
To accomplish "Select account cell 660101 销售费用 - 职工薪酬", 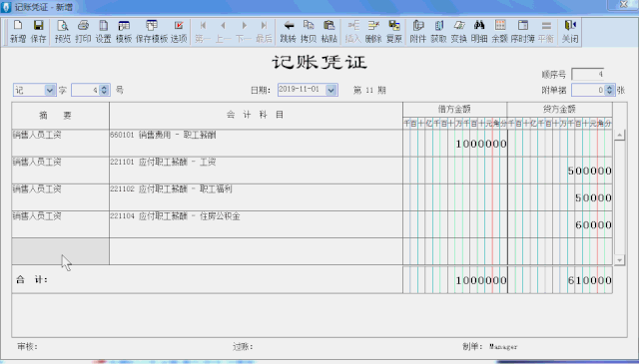I will (256, 143).
